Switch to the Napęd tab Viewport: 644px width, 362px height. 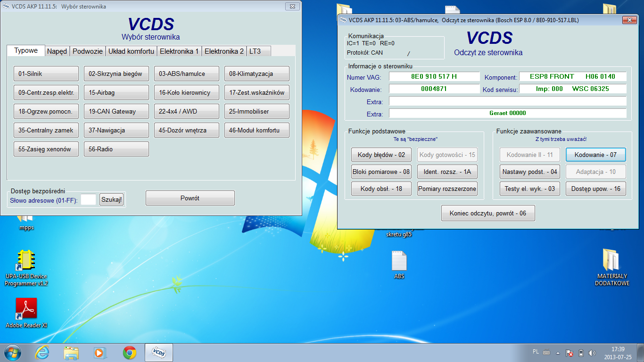coord(57,51)
